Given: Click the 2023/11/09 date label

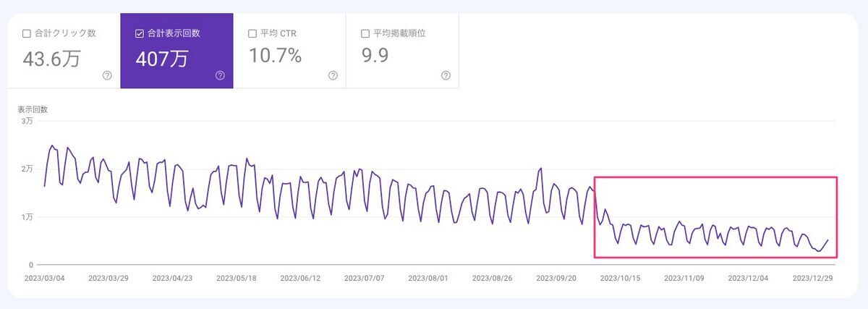Looking at the screenshot, I should tap(684, 278).
